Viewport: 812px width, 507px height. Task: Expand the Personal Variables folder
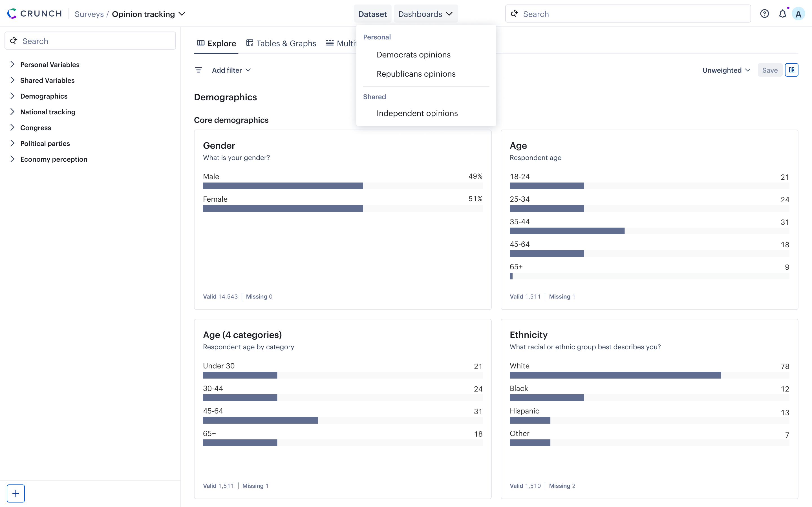[12, 65]
